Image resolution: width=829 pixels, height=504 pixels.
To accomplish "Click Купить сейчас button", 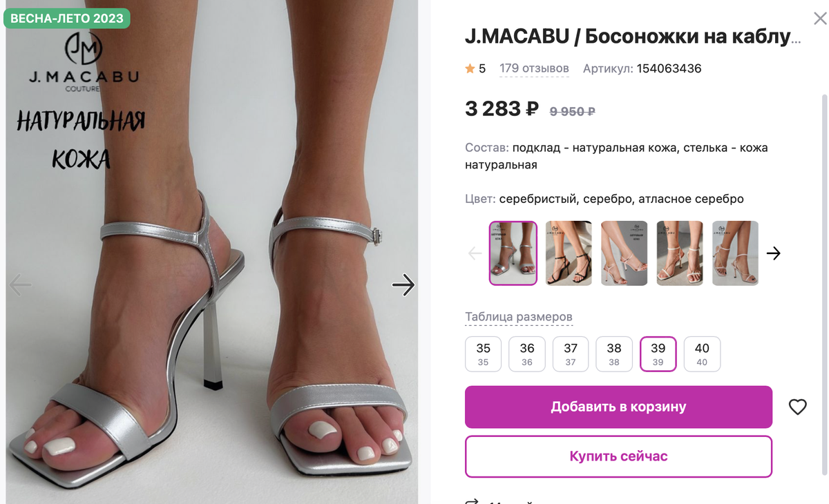I will point(618,456).
